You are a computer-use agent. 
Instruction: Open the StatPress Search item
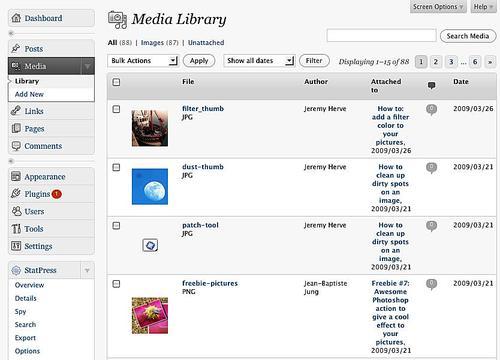pyautogui.click(x=25, y=324)
